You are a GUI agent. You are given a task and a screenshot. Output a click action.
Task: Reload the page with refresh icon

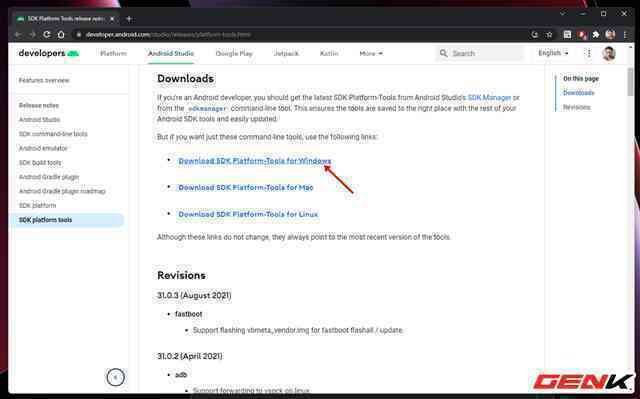pyautogui.click(x=47, y=35)
